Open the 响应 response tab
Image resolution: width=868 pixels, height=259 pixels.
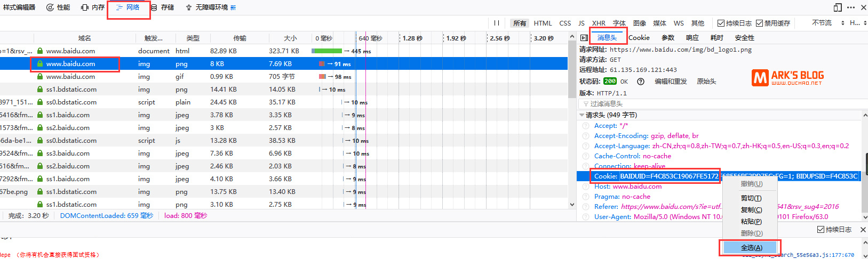[x=692, y=38]
